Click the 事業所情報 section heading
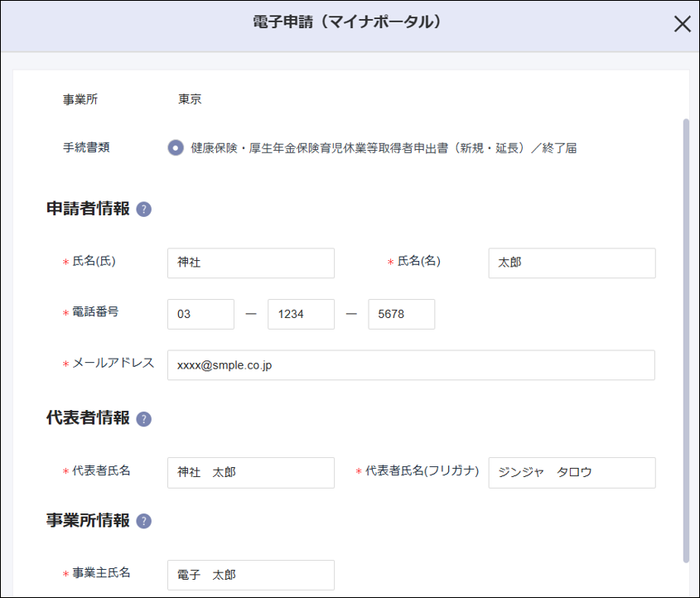Screen dimensions: 700x598 [88, 520]
